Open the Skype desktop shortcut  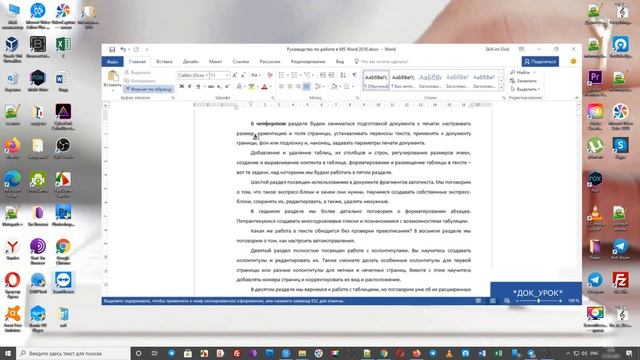pyautogui.click(x=620, y=148)
